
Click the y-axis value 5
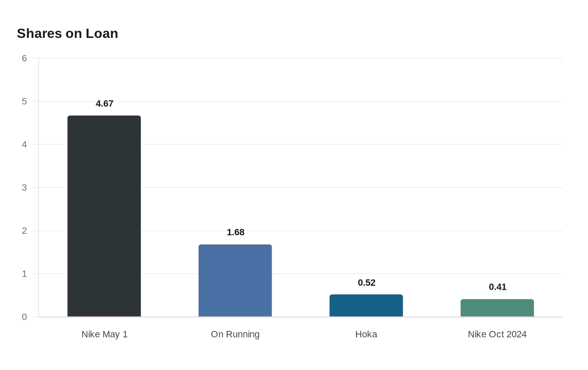coord(24,101)
